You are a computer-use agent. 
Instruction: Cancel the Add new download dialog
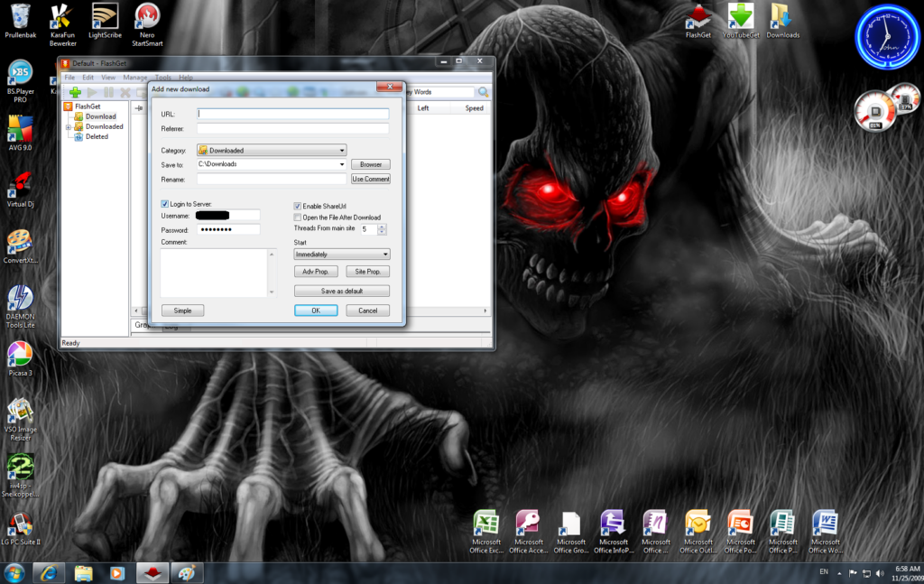[x=368, y=311]
